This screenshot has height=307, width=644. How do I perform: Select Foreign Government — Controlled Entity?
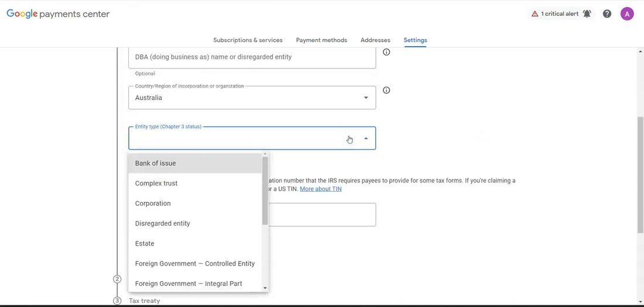195,264
